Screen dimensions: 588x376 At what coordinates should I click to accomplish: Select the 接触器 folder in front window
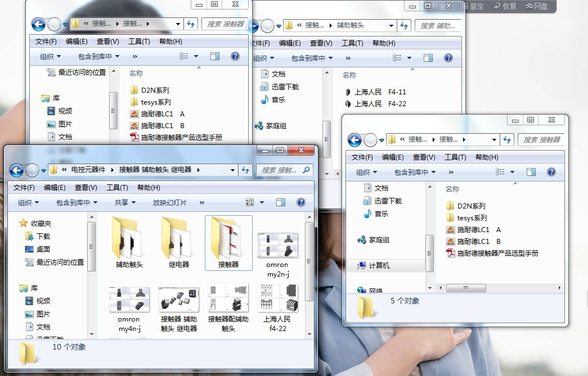pos(228,243)
